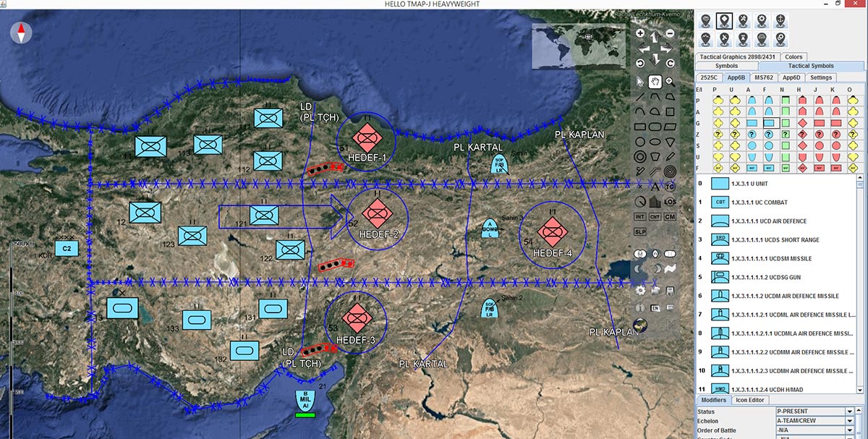The width and height of the screenshot is (868, 439).
Task: Click the zoom in plus button
Action: tap(640, 33)
